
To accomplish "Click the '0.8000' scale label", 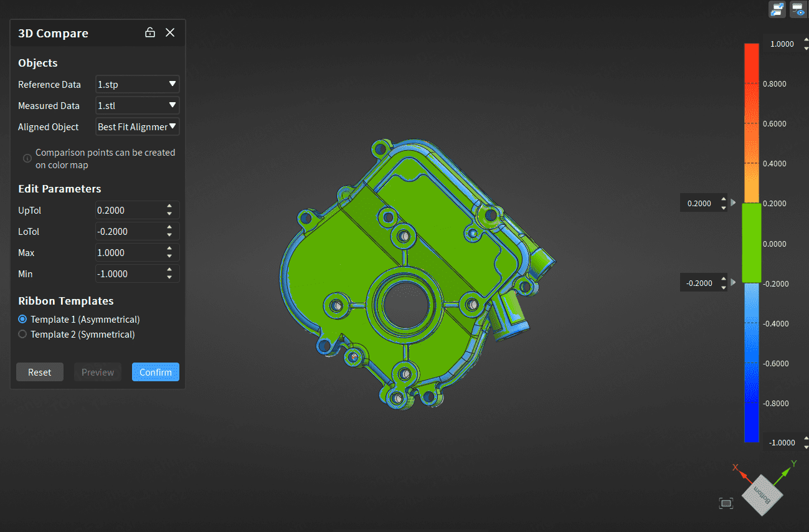I will [775, 83].
